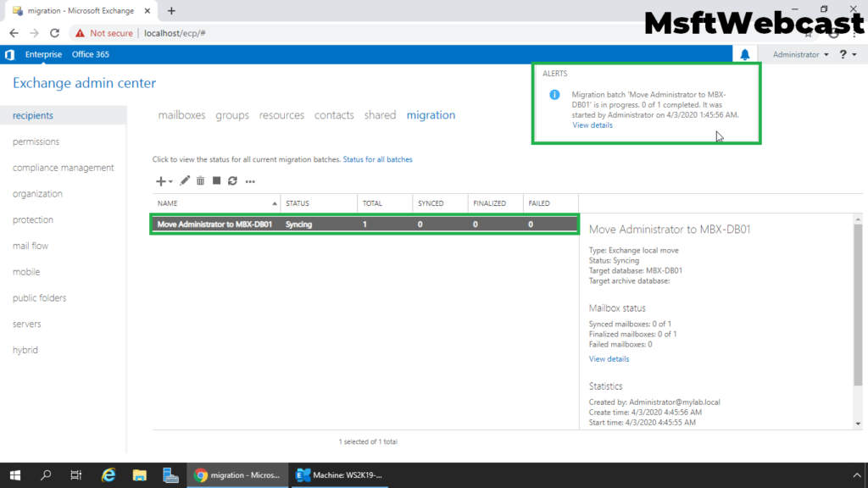Image resolution: width=868 pixels, height=488 pixels.
Task: Click the Not secure warning icon
Action: point(81,33)
